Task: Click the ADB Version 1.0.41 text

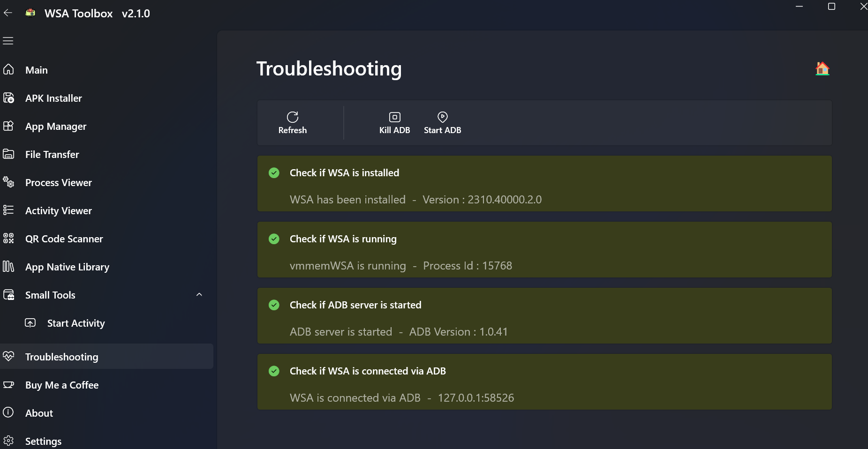Action: 459,332
